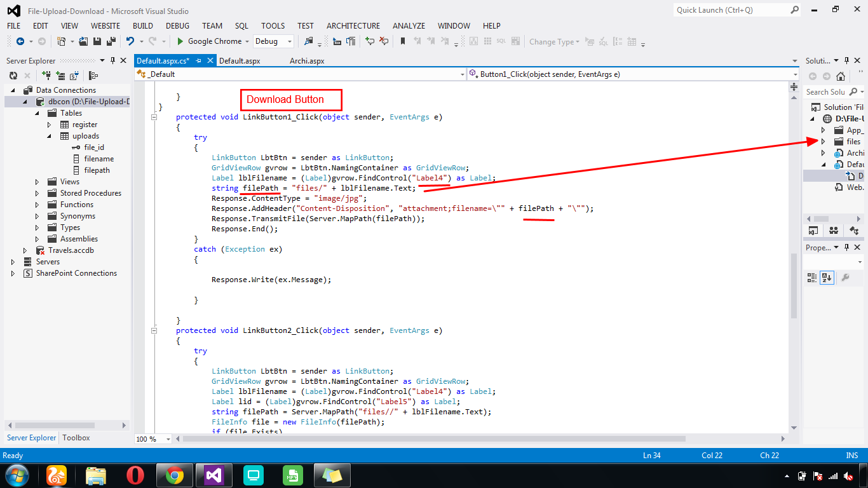868x488 pixels.
Task: Start debugging with the green play icon
Action: (x=180, y=41)
